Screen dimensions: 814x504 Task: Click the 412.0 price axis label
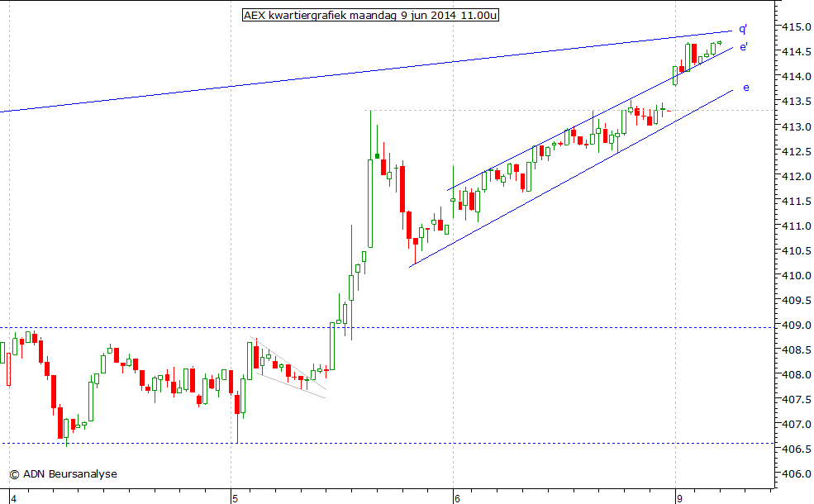pyautogui.click(x=797, y=177)
